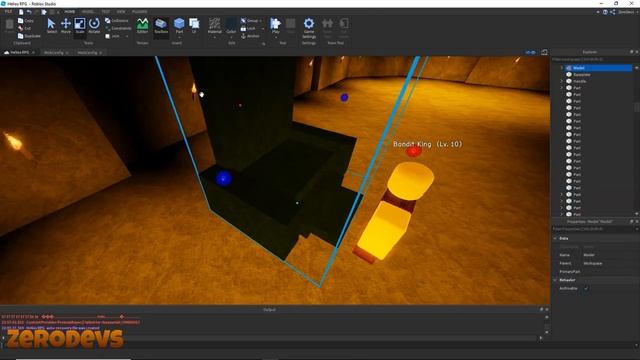Click the PrimaryPart property field

pos(610,271)
